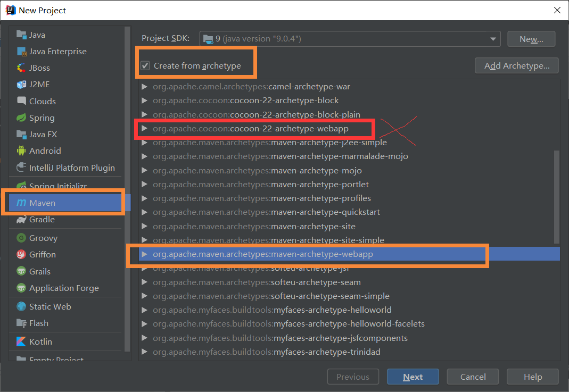The image size is (569, 392).
Task: Open Help for New Project
Action: pos(532,377)
